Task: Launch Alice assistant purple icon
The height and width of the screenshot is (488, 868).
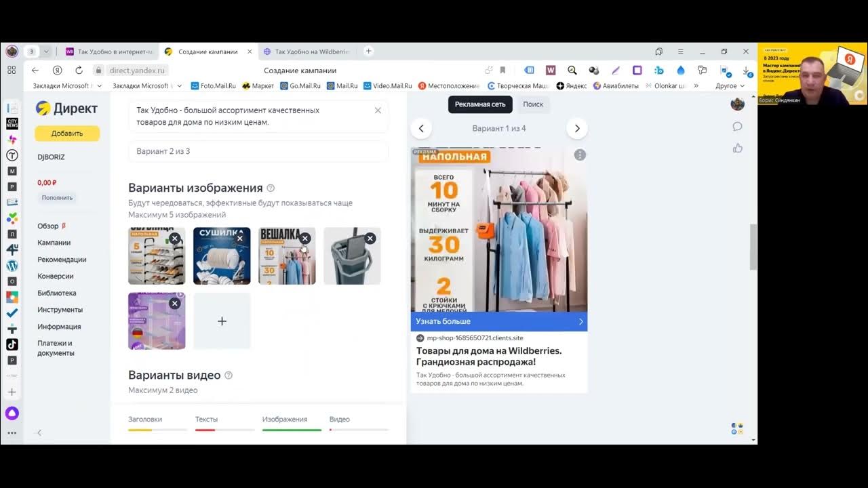Action: tap(12, 413)
